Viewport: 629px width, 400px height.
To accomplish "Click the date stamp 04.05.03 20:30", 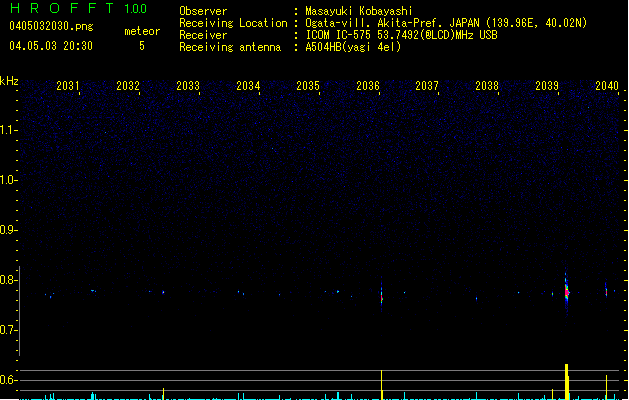I will pyautogui.click(x=51, y=46).
